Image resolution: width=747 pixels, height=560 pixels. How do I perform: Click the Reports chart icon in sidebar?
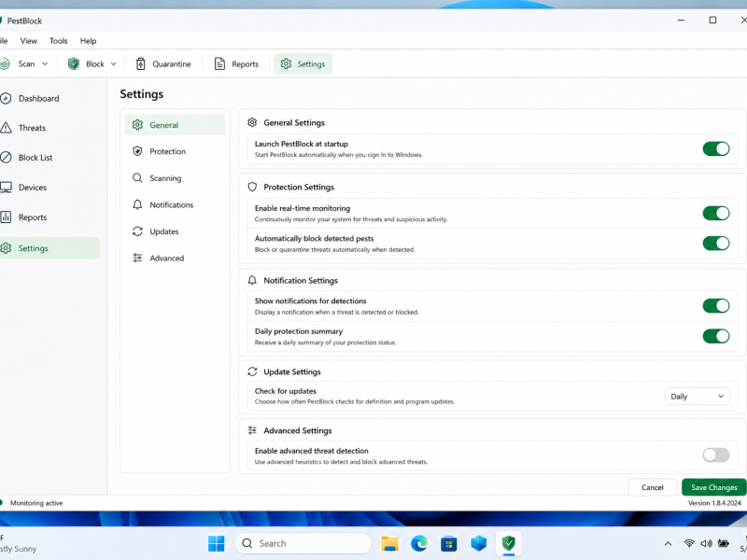6,217
